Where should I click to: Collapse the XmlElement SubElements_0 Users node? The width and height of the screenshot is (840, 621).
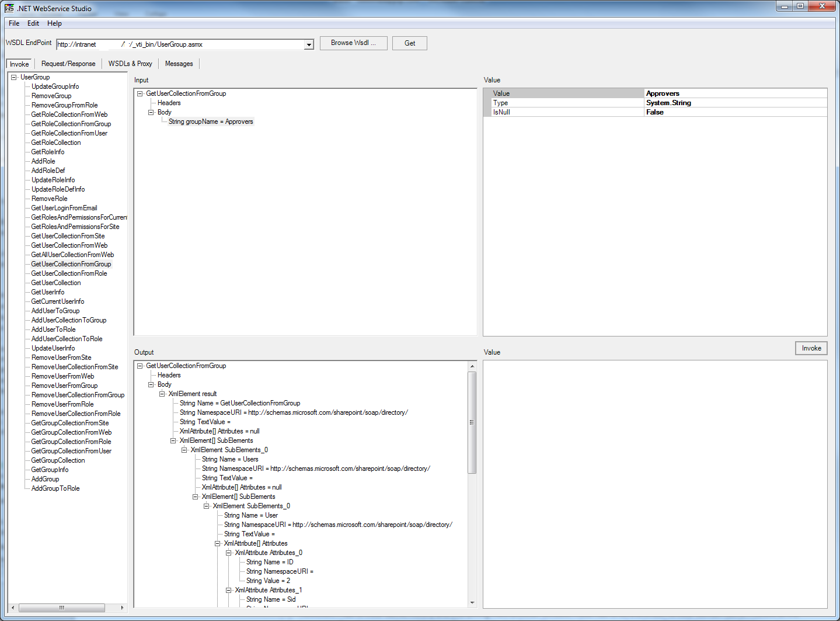click(184, 450)
